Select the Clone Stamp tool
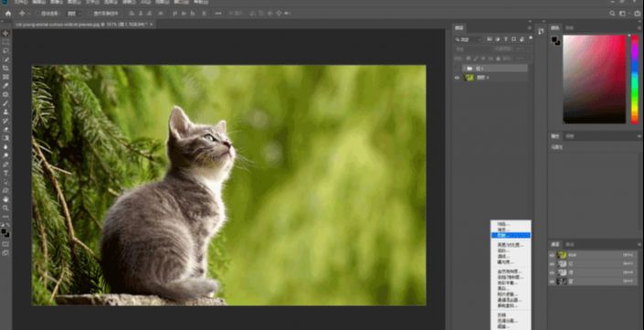The width and height of the screenshot is (644, 330). point(5,112)
